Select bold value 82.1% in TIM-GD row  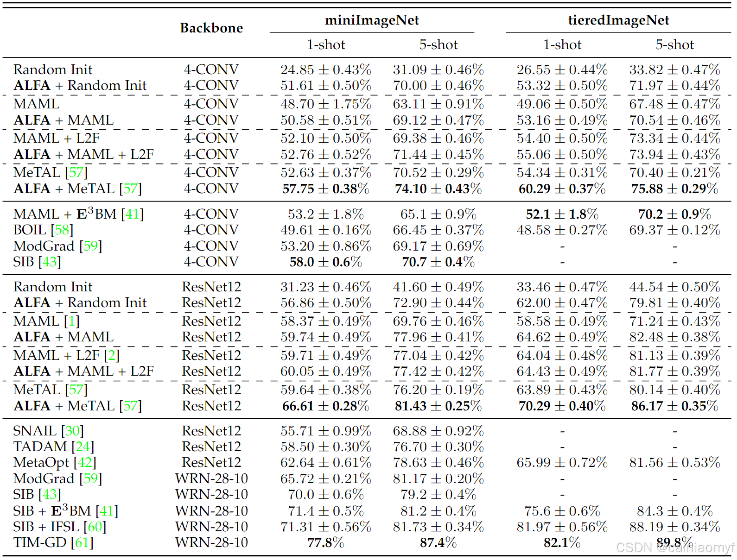(x=562, y=543)
